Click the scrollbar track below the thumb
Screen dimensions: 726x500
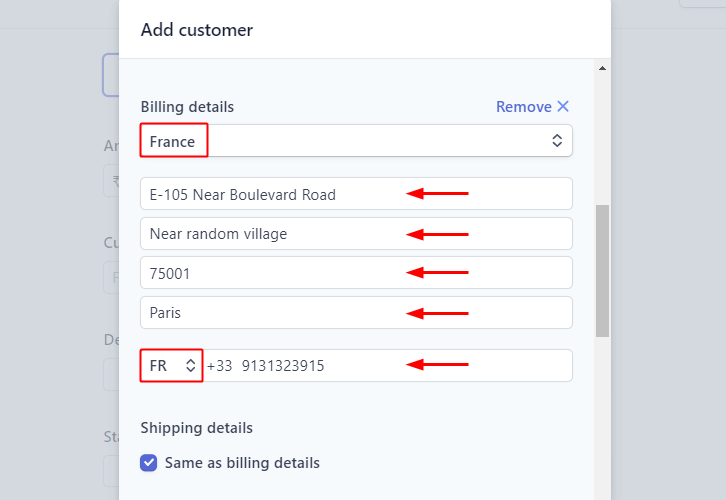[x=602, y=420]
